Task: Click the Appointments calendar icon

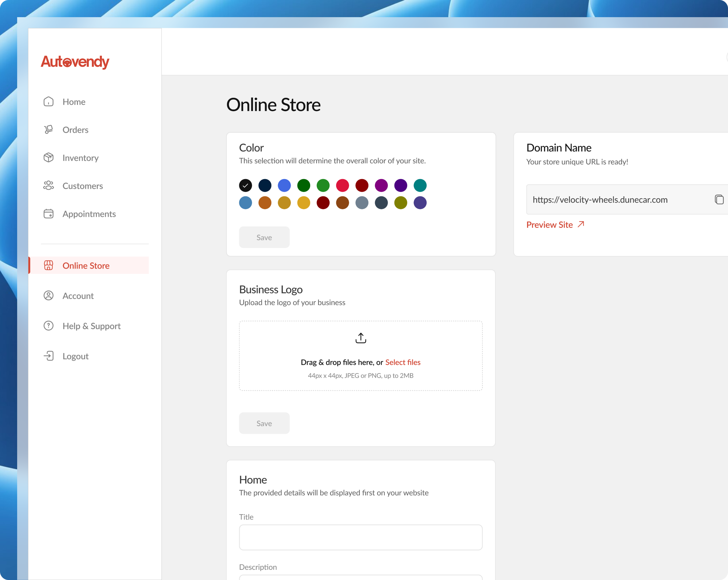Action: click(48, 214)
